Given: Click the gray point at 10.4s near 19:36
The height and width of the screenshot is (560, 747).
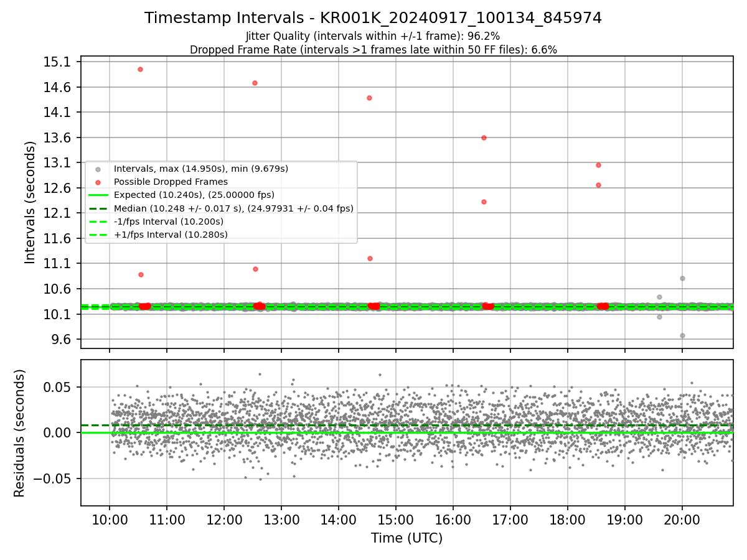Looking at the screenshot, I should coord(659,297).
